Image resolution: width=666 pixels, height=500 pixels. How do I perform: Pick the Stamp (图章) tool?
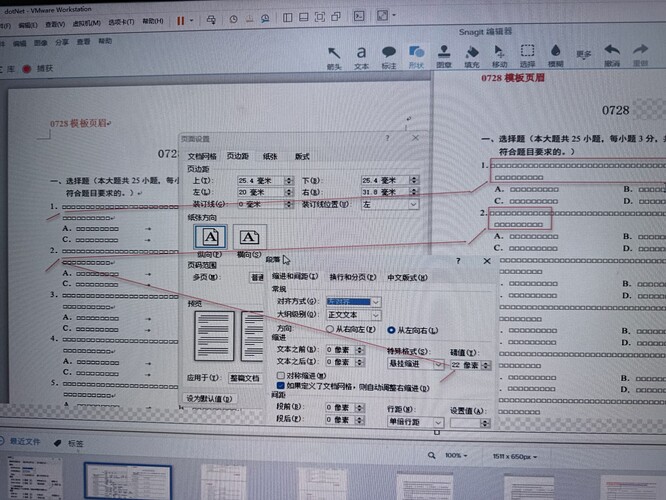(x=444, y=54)
